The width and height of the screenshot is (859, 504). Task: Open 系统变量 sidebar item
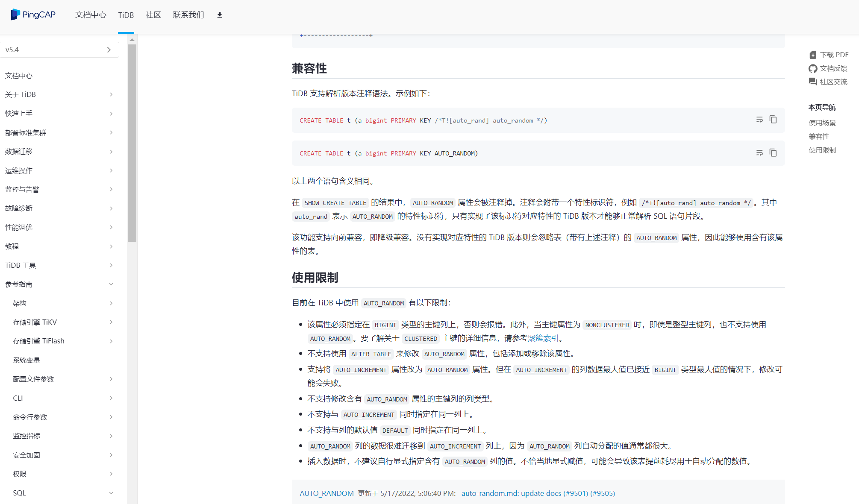tap(26, 360)
